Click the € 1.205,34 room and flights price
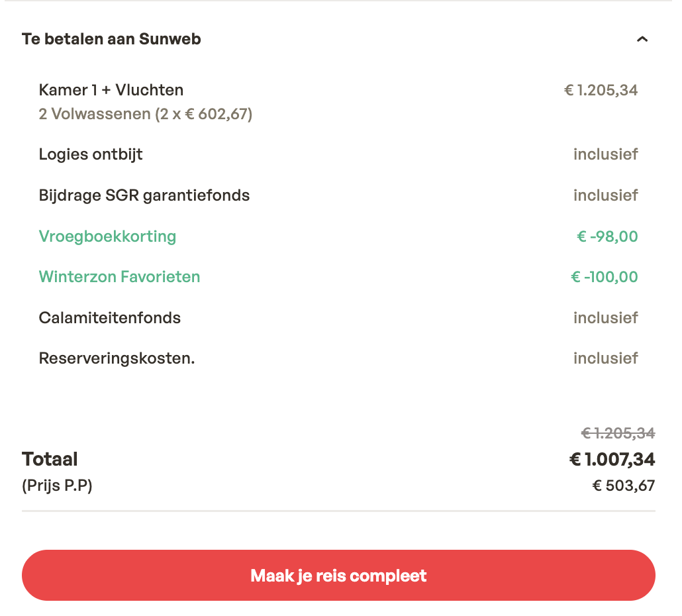 (601, 90)
